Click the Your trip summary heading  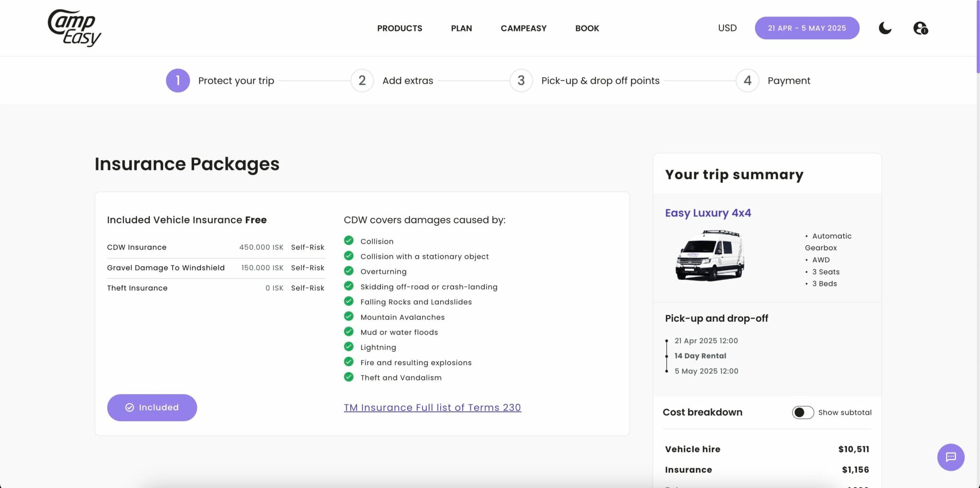coord(735,175)
